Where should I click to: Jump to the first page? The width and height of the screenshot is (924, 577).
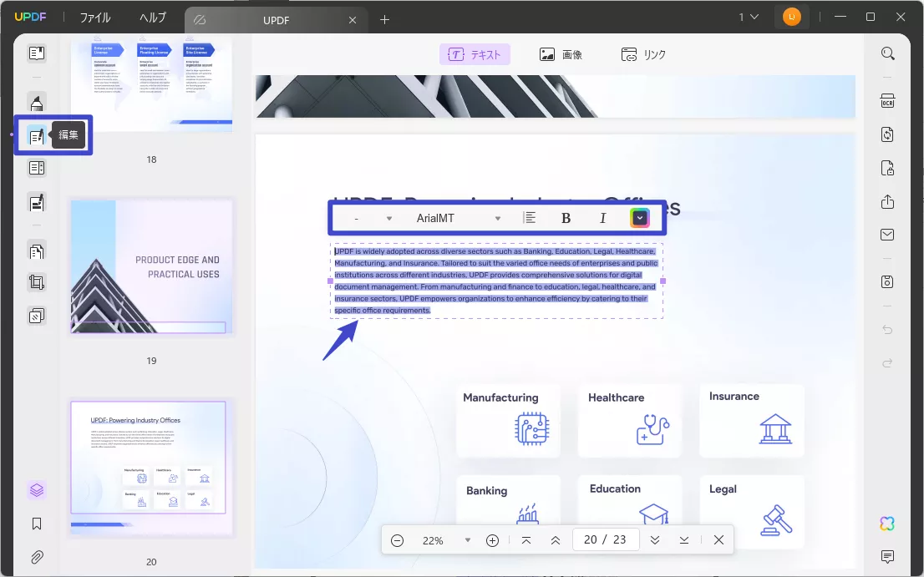(526, 540)
